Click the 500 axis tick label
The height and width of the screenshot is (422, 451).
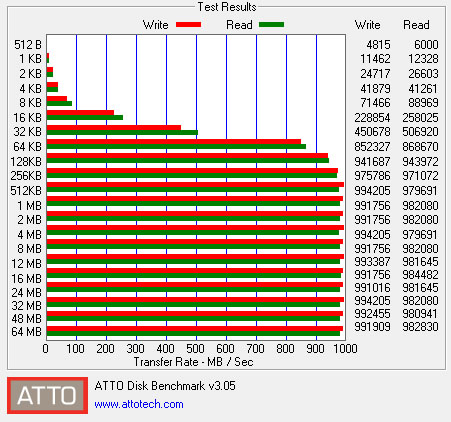(195, 349)
